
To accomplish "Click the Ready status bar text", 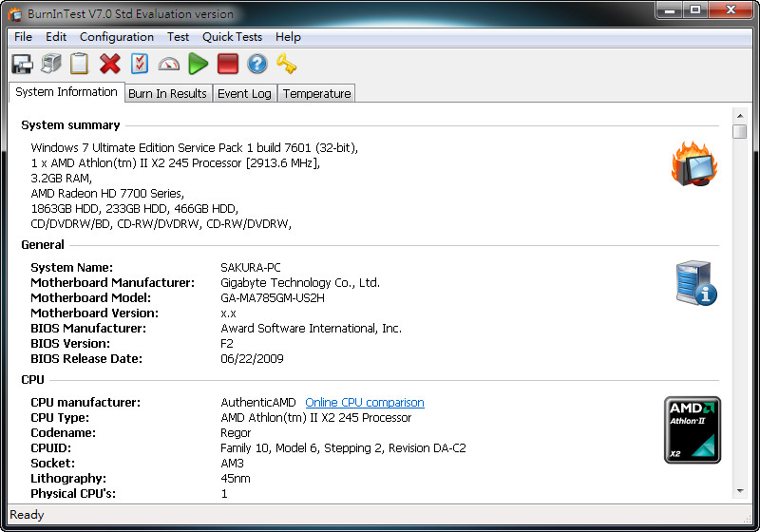I will click(x=28, y=515).
